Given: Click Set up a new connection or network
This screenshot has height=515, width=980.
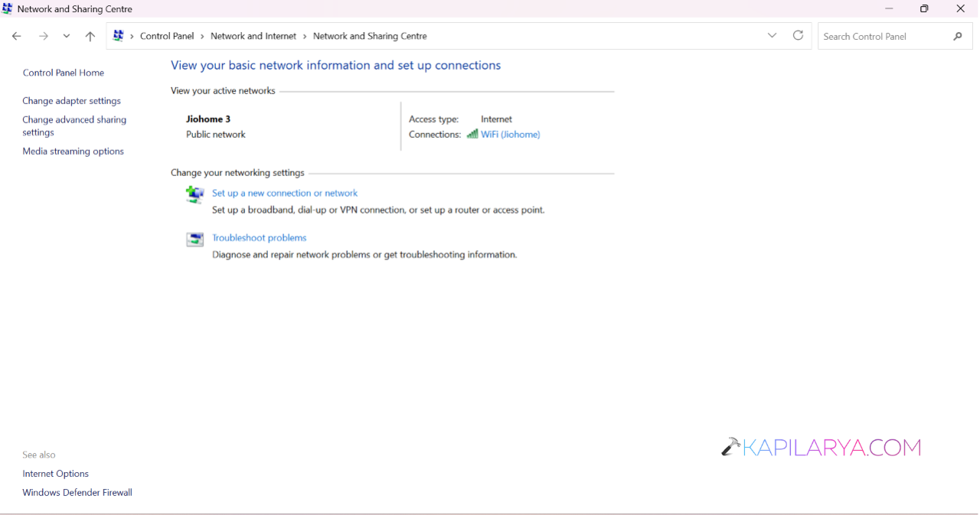Looking at the screenshot, I should tap(285, 194).
